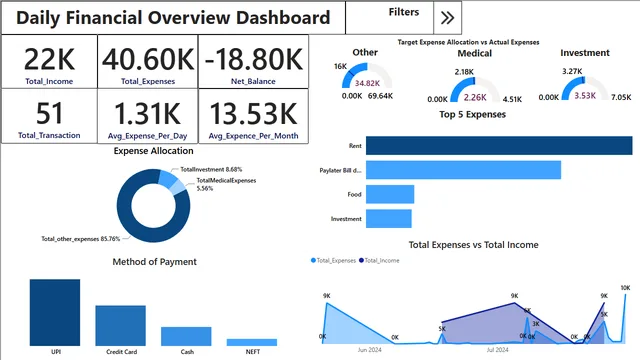The height and width of the screenshot is (360, 640).
Task: Select the UPI bar in Method of Payment
Action: click(x=55, y=313)
